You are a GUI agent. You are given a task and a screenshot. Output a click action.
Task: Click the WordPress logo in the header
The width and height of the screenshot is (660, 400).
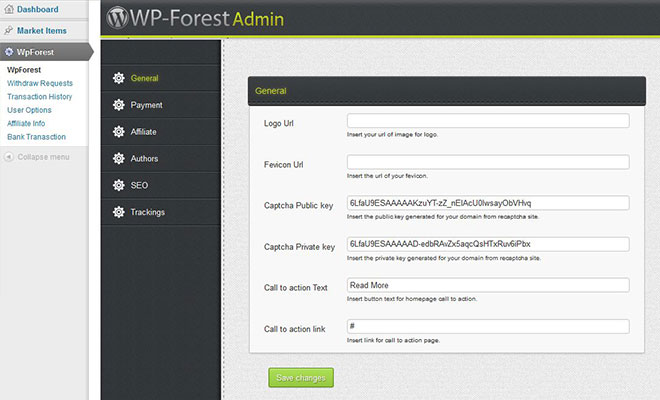[120, 19]
